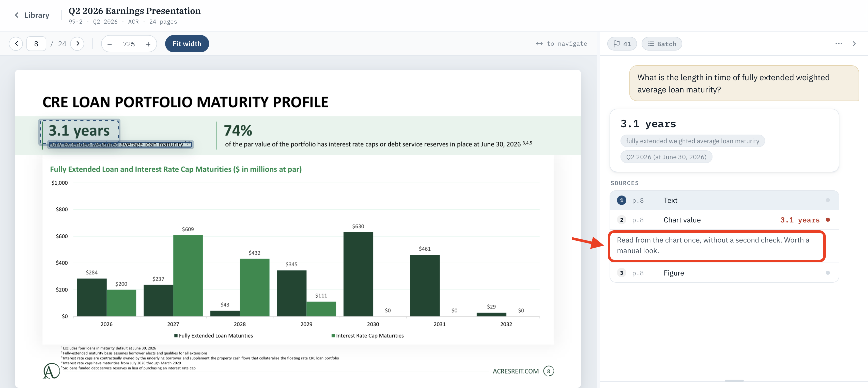Image resolution: width=868 pixels, height=388 pixels.
Task: Go to next page arrow
Action: [77, 44]
